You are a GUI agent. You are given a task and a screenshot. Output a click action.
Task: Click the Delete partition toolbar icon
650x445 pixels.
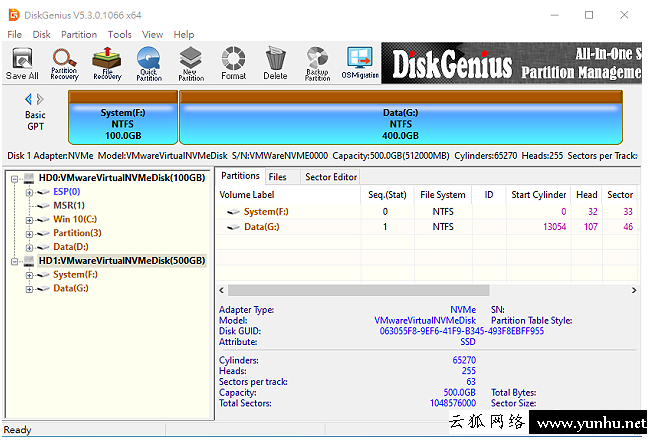tap(275, 63)
